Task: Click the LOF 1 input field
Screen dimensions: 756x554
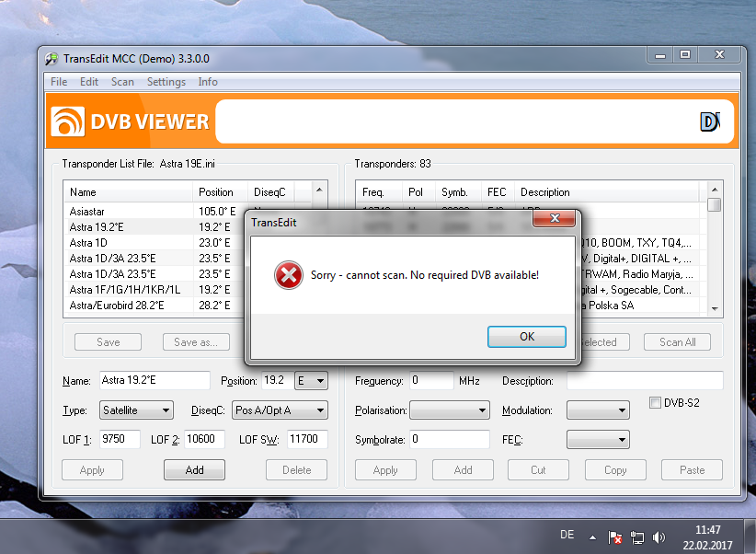Action: coord(120,439)
